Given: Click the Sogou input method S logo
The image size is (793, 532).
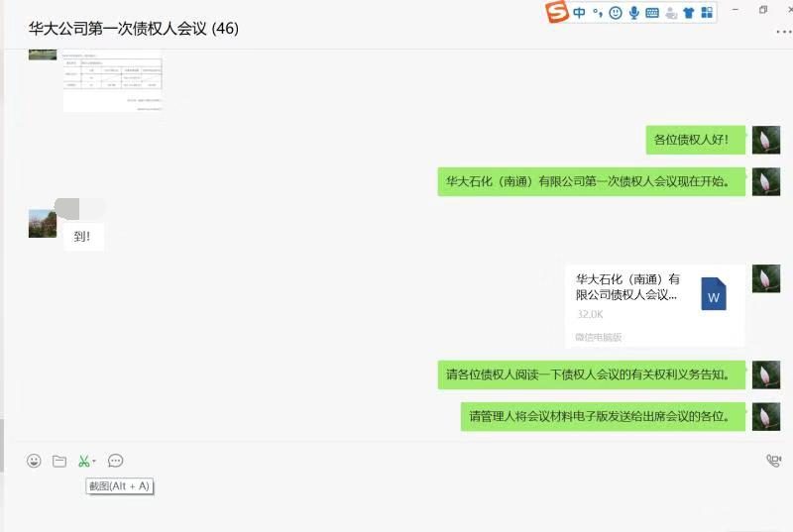Looking at the screenshot, I should pyautogui.click(x=557, y=12).
